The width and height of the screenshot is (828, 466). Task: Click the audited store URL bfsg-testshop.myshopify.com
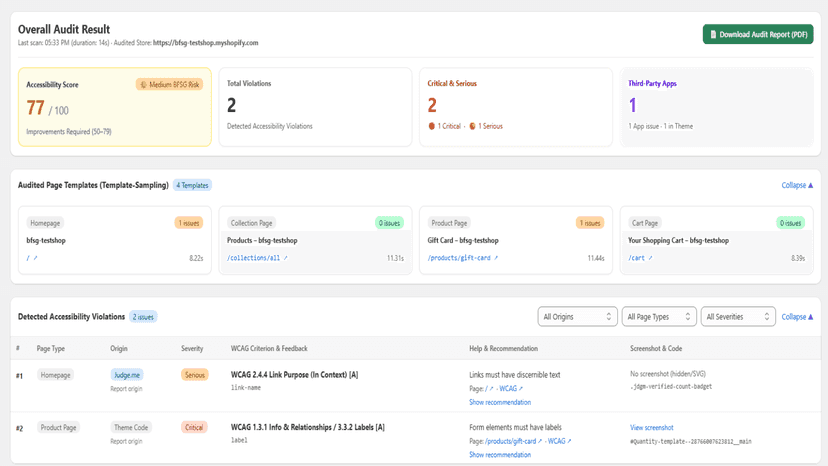click(205, 43)
